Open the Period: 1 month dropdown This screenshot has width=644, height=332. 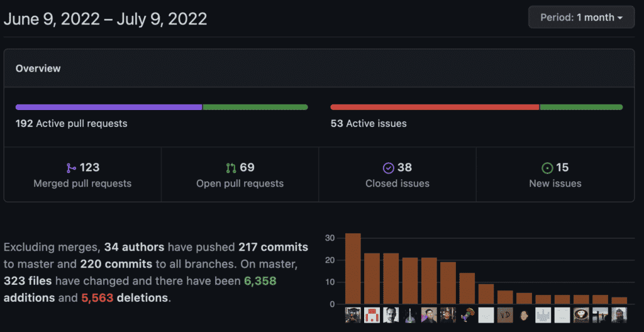(581, 18)
